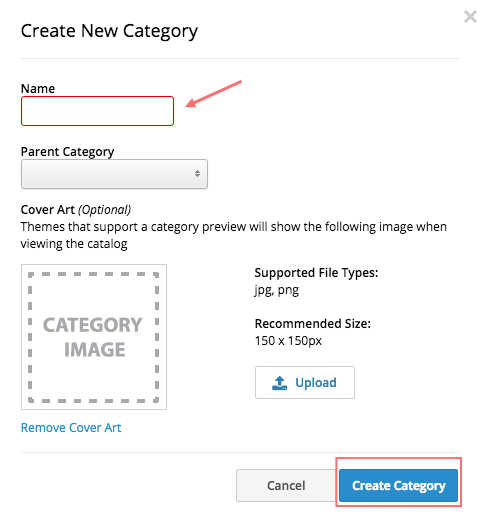Click the Create New Category title

109,31
